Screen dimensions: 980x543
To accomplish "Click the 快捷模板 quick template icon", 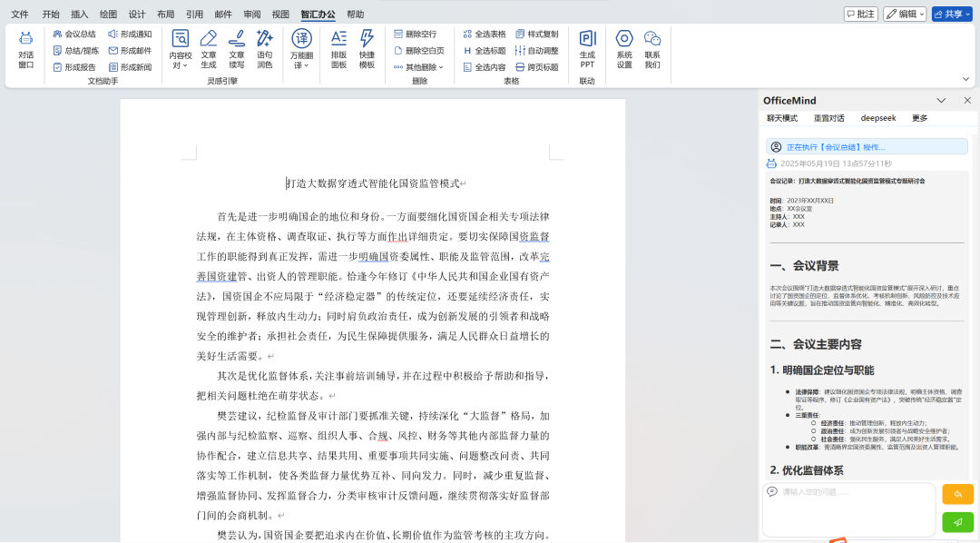I will click(x=367, y=48).
